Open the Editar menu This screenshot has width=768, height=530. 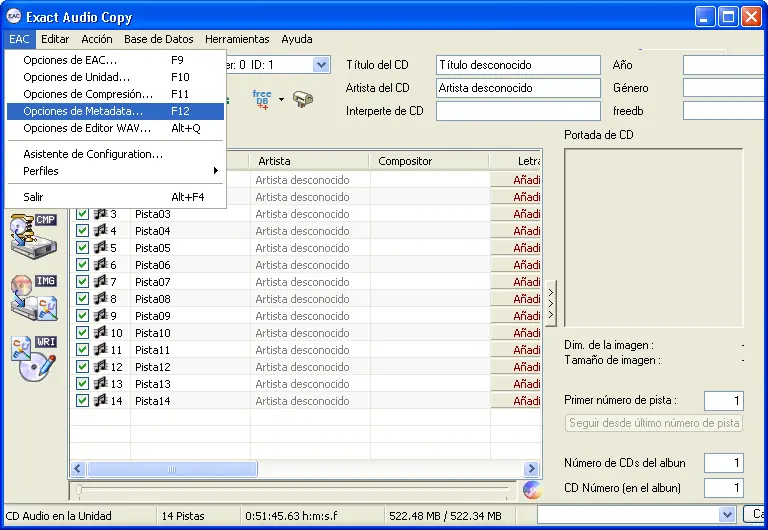pos(55,39)
